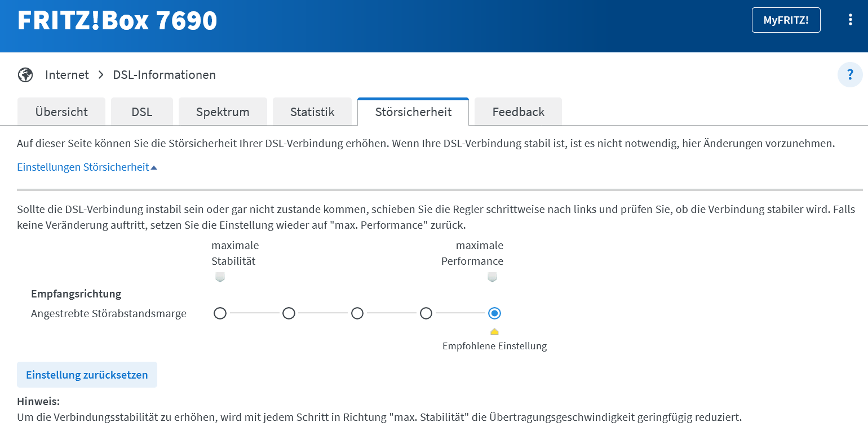Click the Angestrebte Störabstandsmarge label
The image size is (868, 431).
click(x=109, y=314)
